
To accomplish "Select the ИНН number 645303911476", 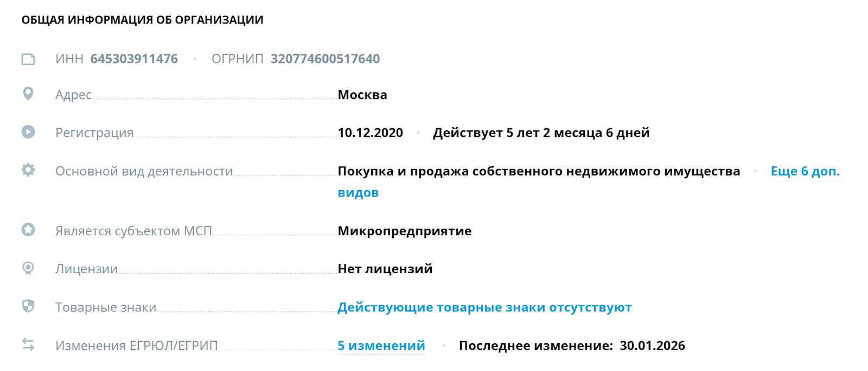I will [x=134, y=58].
